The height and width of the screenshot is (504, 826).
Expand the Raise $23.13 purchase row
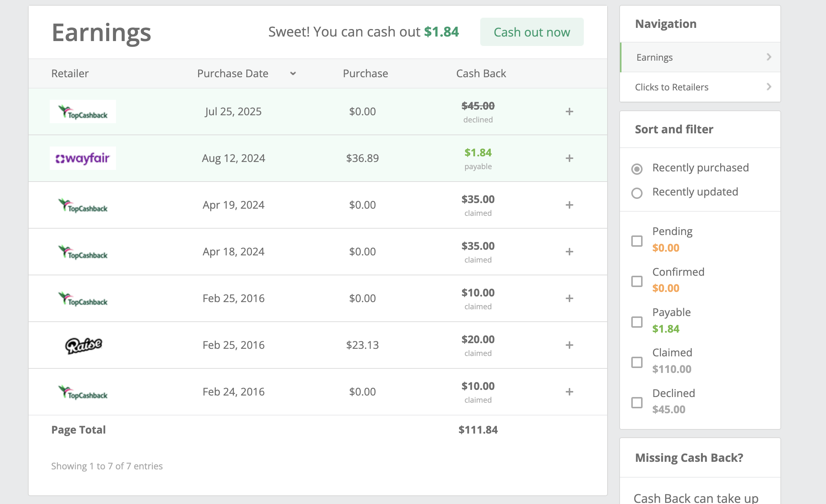click(569, 345)
